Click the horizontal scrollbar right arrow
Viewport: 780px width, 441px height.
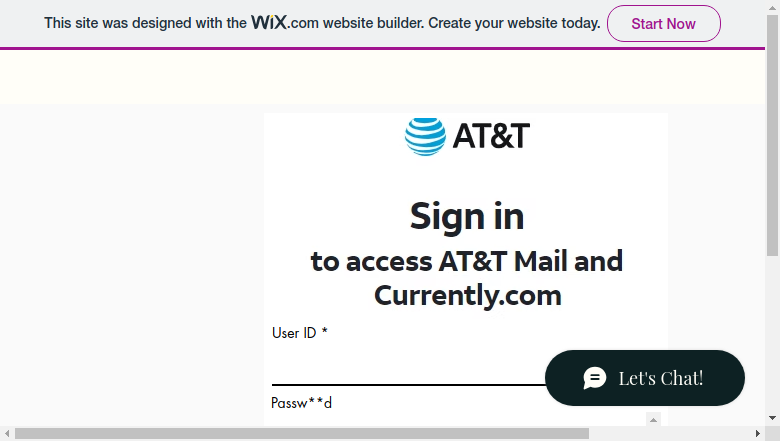758,434
